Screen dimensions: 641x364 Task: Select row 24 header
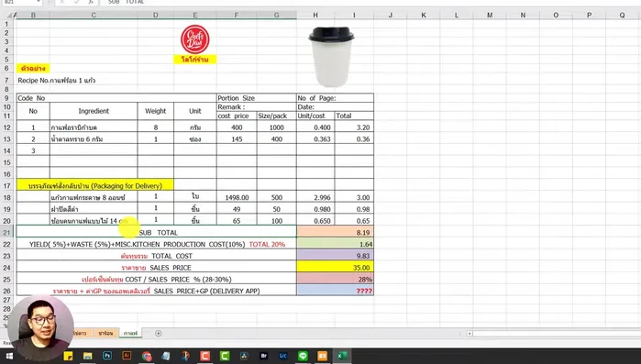click(7, 268)
